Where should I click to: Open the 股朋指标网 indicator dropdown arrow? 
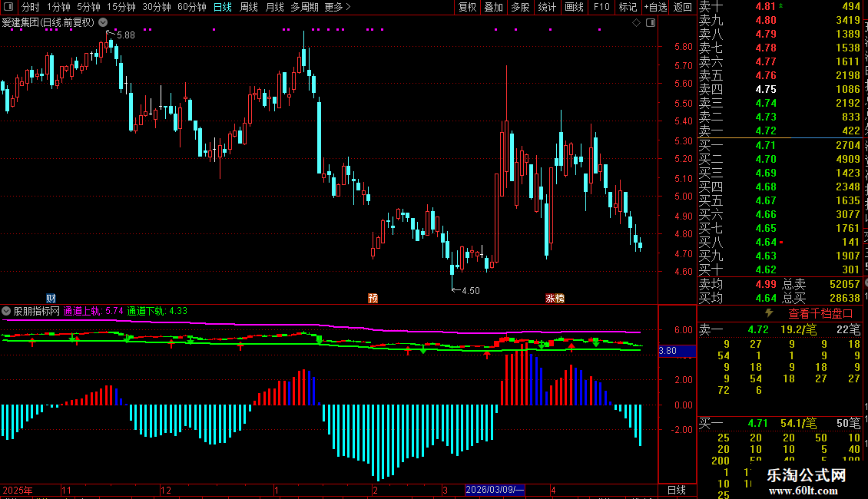6,311
